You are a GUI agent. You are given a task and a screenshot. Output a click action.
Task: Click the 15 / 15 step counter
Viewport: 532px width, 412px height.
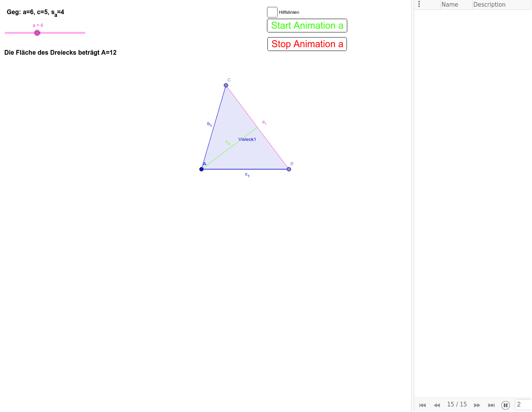(x=457, y=405)
